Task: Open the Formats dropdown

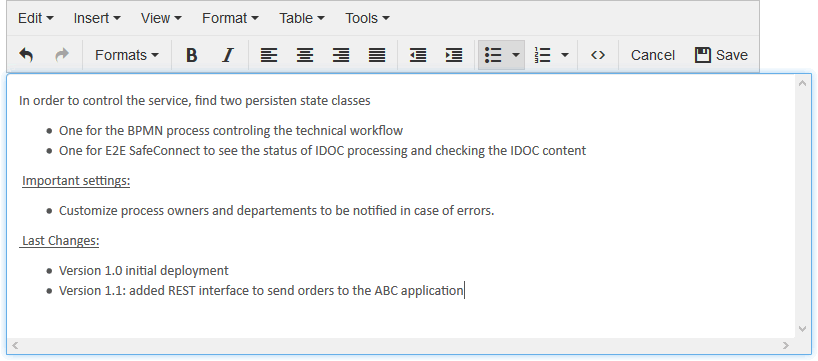Action: click(x=127, y=55)
